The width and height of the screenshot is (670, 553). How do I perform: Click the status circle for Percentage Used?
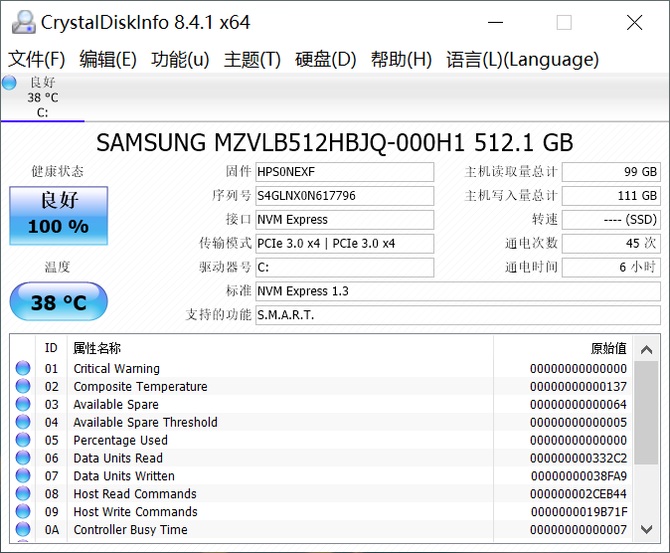coord(23,440)
